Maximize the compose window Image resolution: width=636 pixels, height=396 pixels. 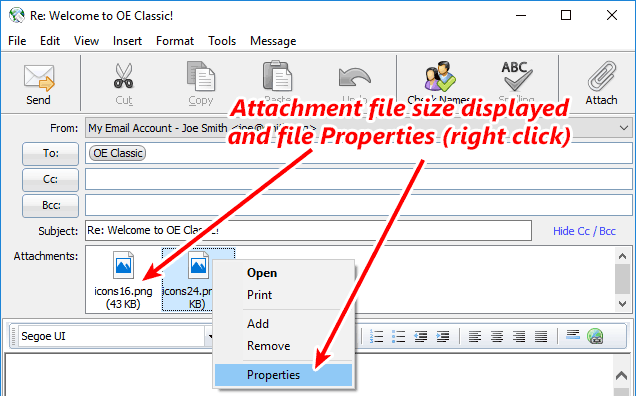click(566, 15)
